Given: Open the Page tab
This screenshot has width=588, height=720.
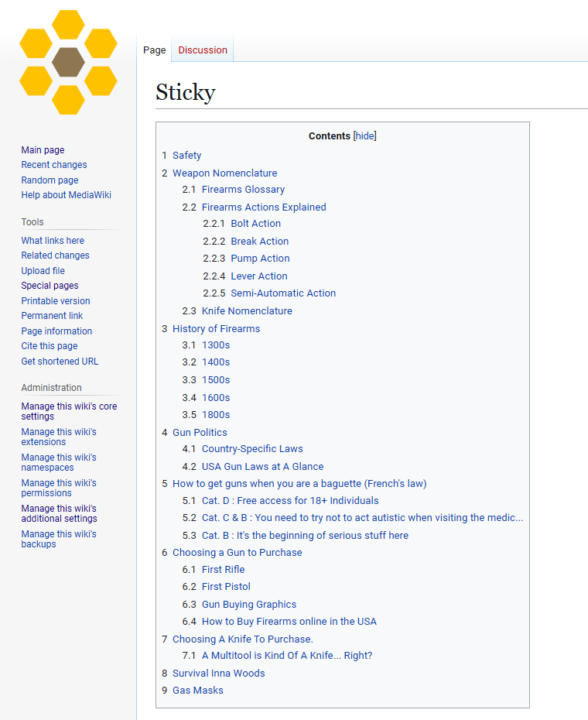Looking at the screenshot, I should [154, 50].
